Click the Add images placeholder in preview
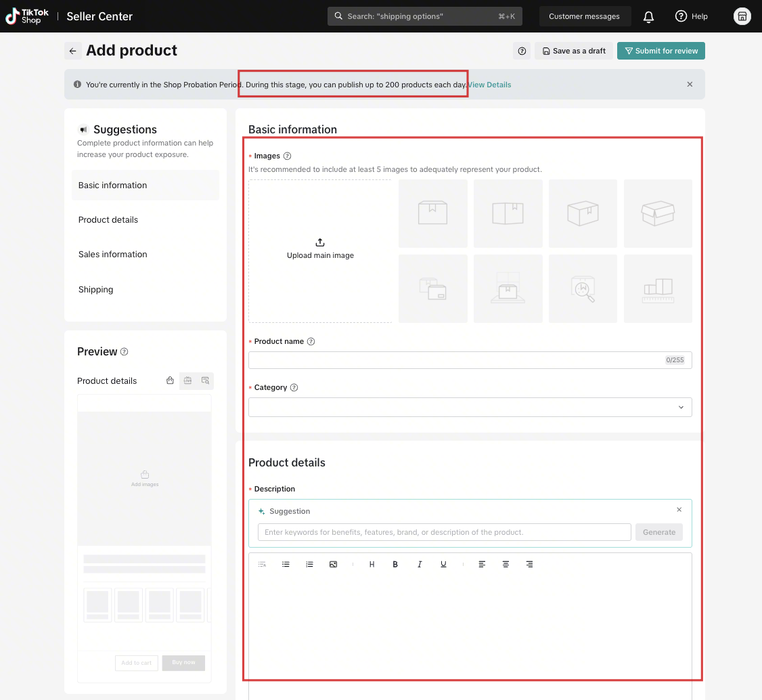762x700 pixels. point(145,479)
